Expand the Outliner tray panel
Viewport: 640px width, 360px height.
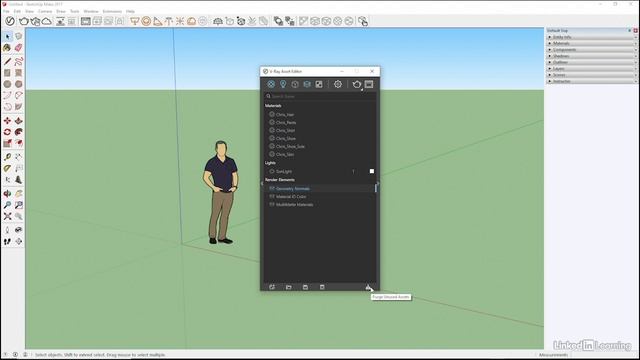coord(591,62)
